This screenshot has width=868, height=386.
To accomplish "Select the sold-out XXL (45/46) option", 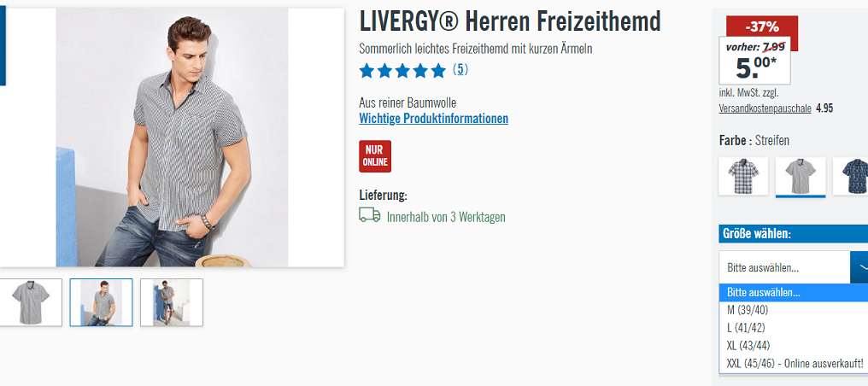I will pyautogui.click(x=794, y=363).
